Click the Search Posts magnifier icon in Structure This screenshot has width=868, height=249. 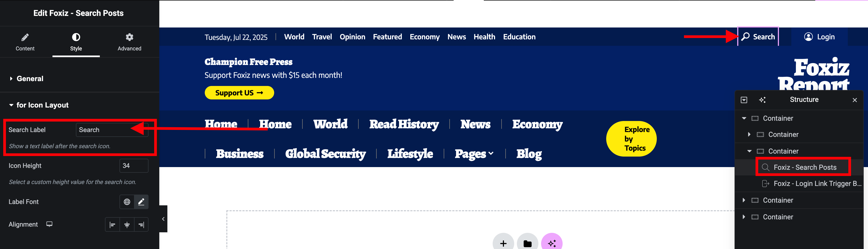765,167
